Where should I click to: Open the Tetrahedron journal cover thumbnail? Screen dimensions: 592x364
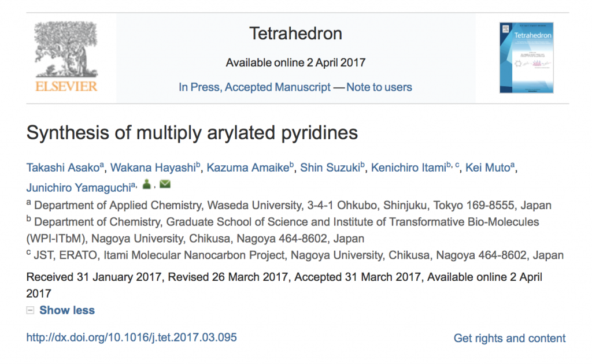point(526,57)
